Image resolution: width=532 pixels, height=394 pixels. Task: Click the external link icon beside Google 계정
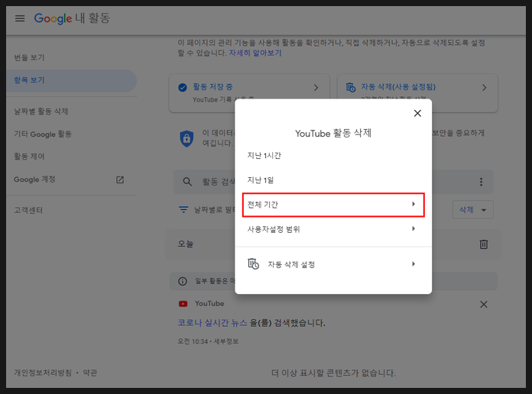[120, 179]
